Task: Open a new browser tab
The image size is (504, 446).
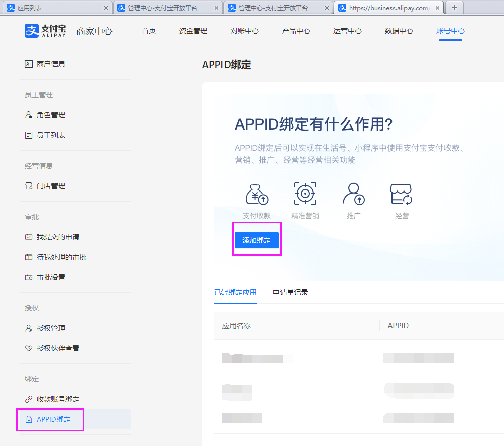Action: [x=455, y=8]
